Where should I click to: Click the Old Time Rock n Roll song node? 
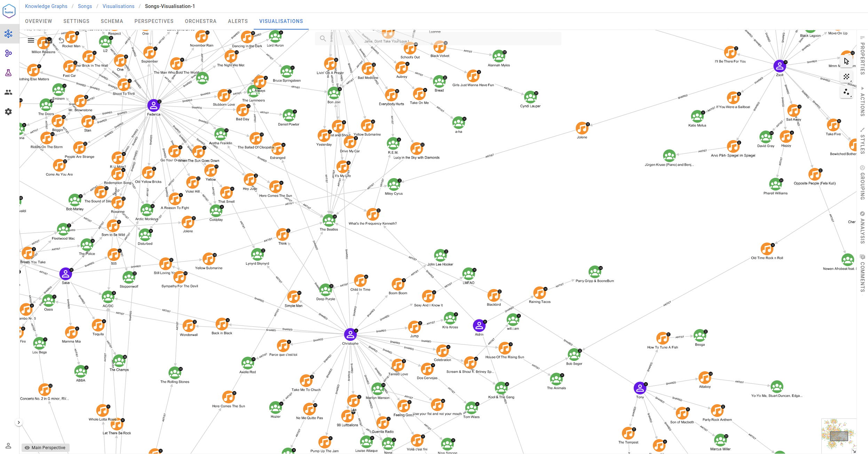coord(767,249)
